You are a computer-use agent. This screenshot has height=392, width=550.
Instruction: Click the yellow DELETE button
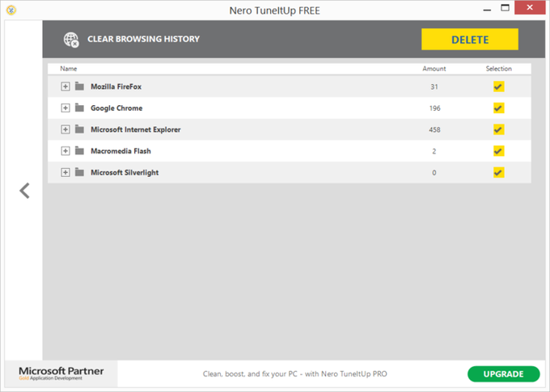470,40
